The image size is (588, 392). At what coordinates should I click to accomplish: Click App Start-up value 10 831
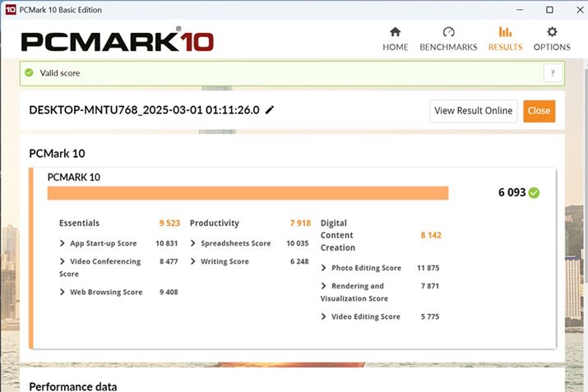[x=166, y=243]
